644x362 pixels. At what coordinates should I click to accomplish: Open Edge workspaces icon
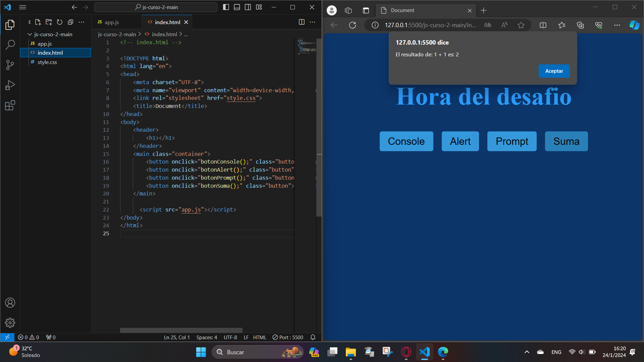coord(348,10)
